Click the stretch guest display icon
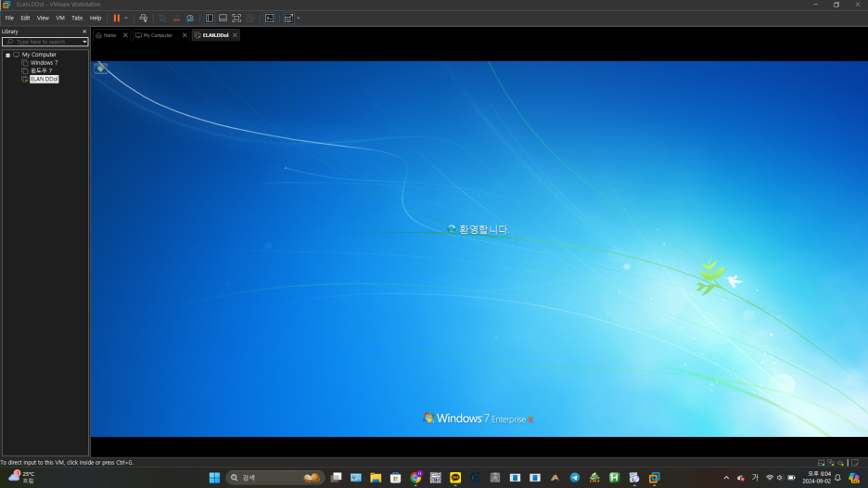The image size is (868, 488). pyautogui.click(x=288, y=19)
